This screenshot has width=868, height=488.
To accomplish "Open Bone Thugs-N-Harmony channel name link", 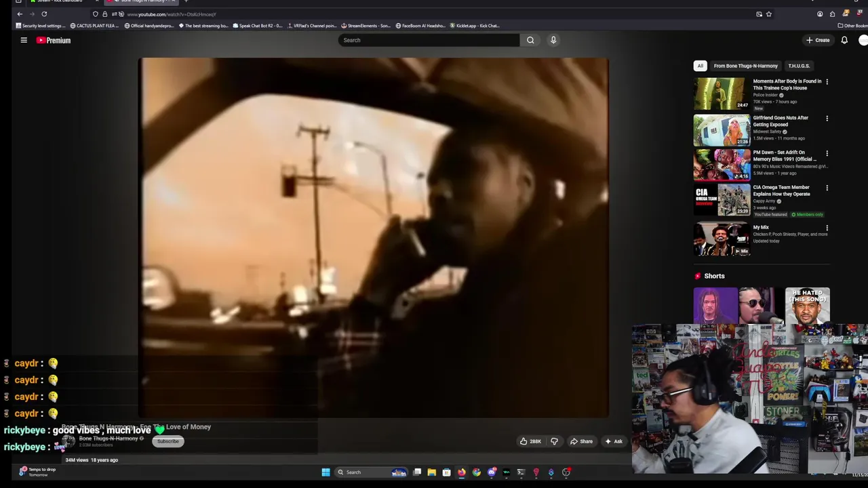I will (x=108, y=439).
